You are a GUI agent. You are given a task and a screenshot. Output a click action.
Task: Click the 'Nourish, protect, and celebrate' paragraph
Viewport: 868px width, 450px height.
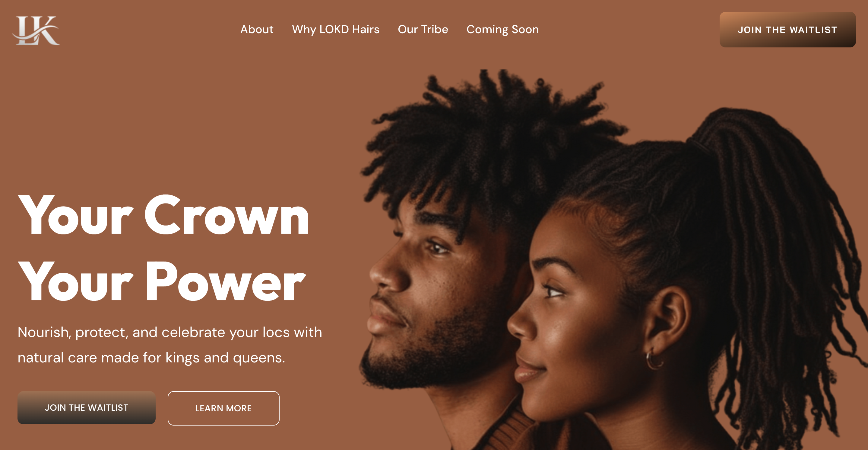[x=170, y=345]
